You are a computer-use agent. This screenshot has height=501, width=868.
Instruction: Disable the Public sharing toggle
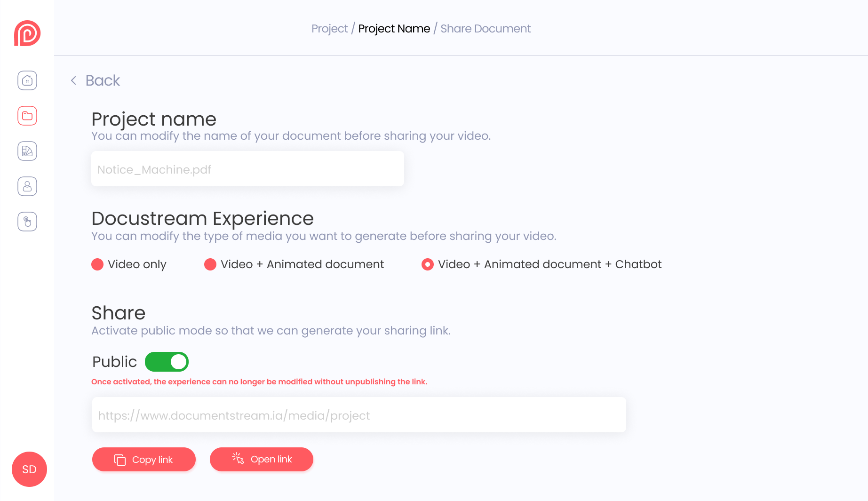click(x=167, y=362)
